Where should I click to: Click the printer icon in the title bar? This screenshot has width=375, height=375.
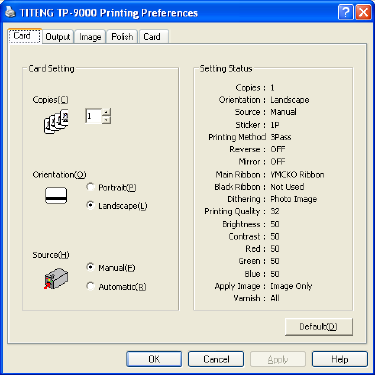[x=11, y=12]
